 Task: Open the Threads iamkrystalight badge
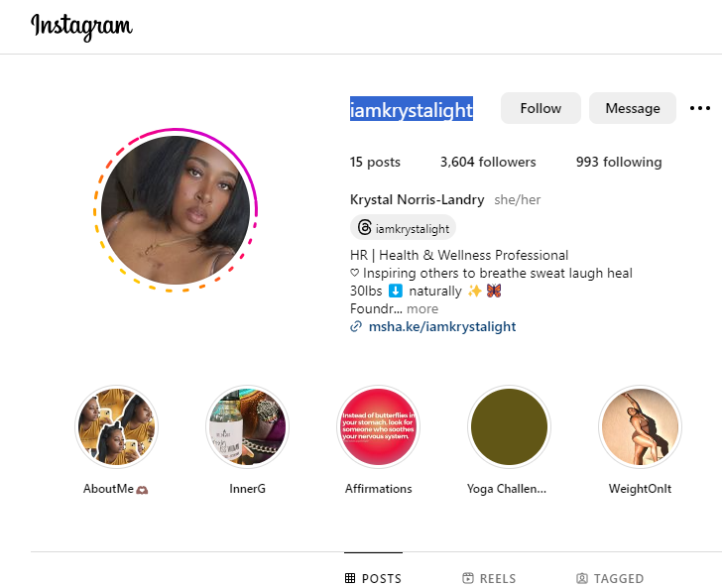[404, 228]
